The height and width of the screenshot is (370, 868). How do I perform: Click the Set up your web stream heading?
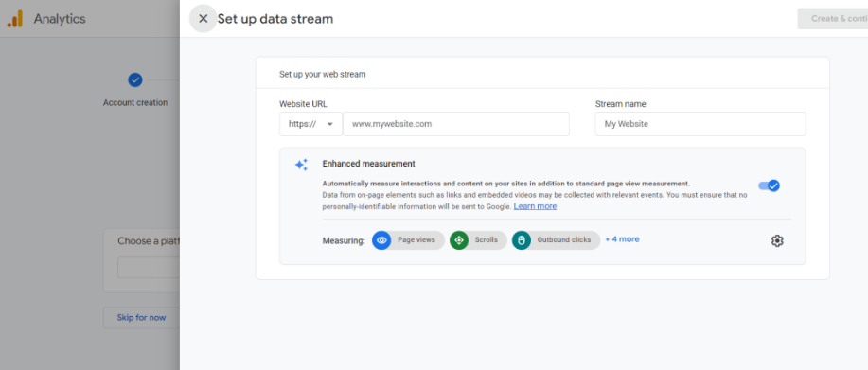[322, 74]
